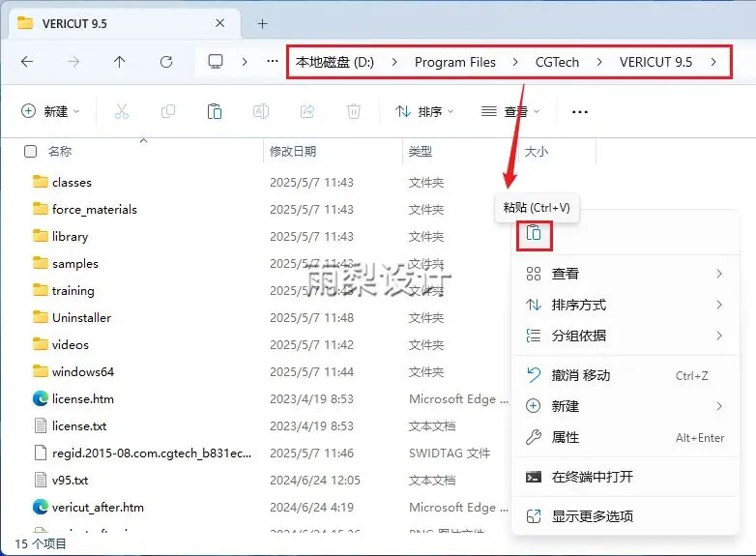Sort by 修改日期 column header
This screenshot has width=756, height=556.
(x=293, y=152)
